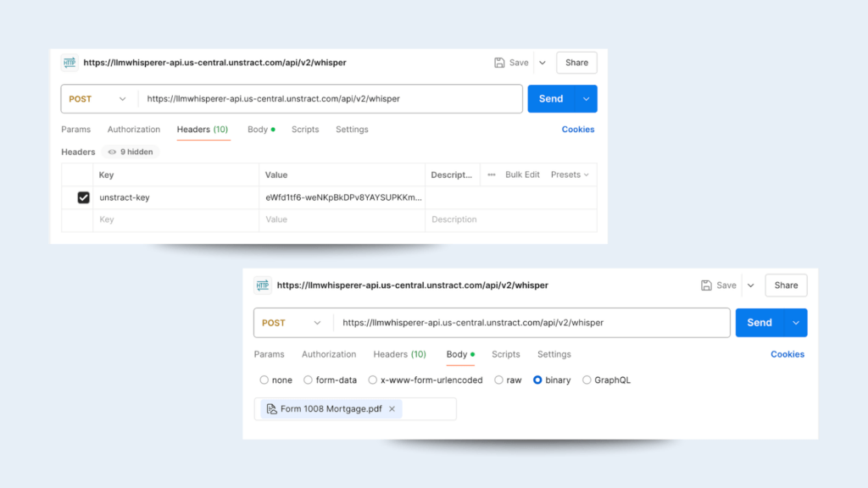This screenshot has width=868, height=488.
Task: Open the Presets dropdown
Action: click(570, 175)
